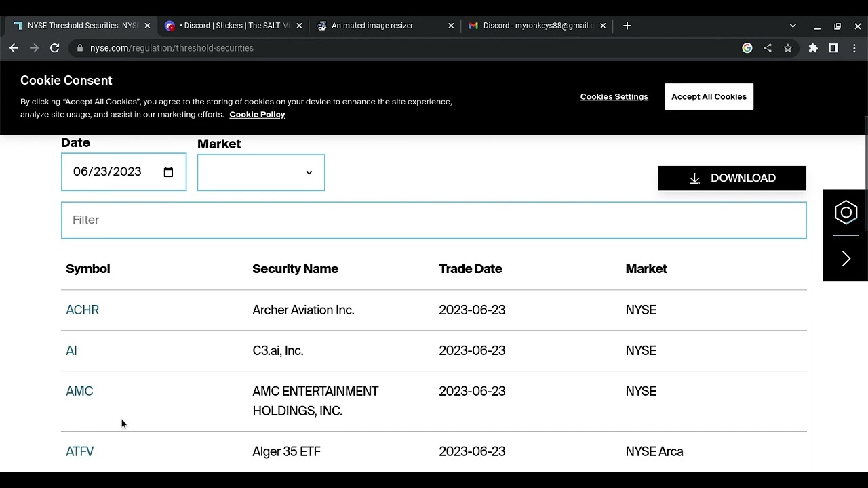
Task: Click the hexagon icon on side widget
Action: tap(846, 213)
